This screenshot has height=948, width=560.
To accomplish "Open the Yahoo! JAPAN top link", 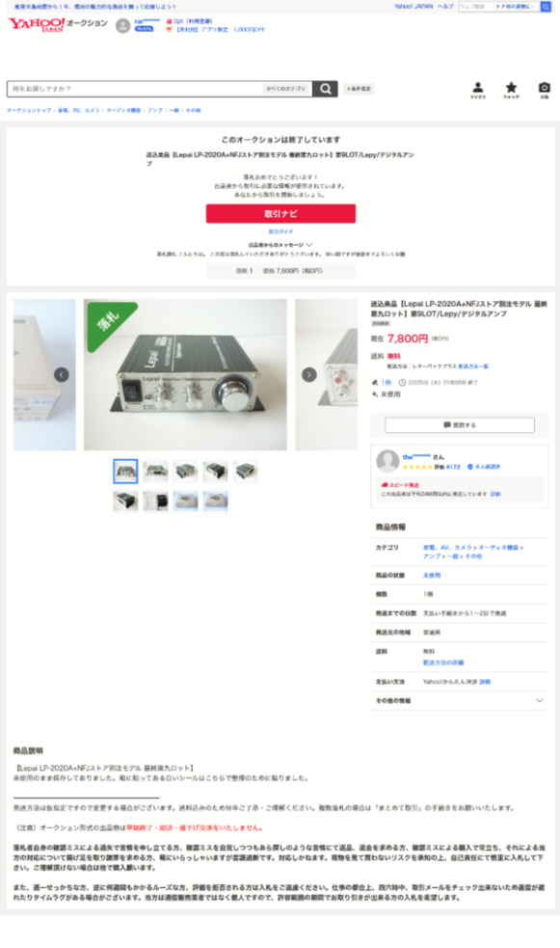I will 413,7.
